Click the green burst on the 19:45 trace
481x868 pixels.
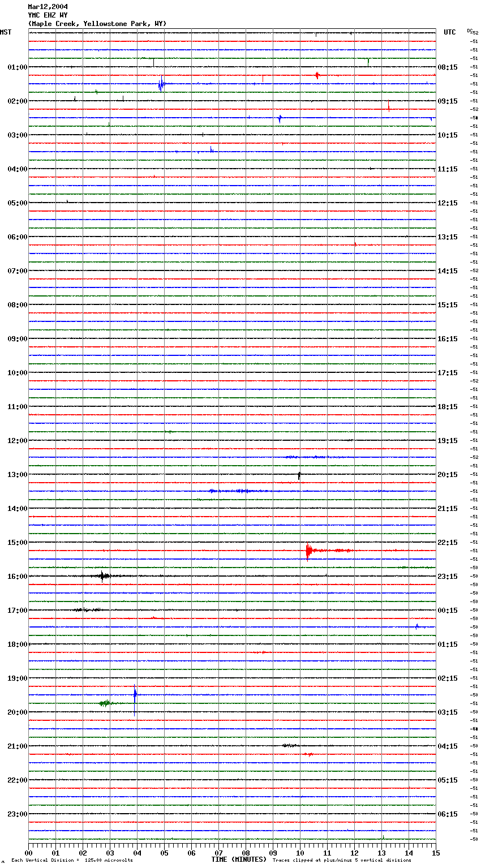coord(105,703)
